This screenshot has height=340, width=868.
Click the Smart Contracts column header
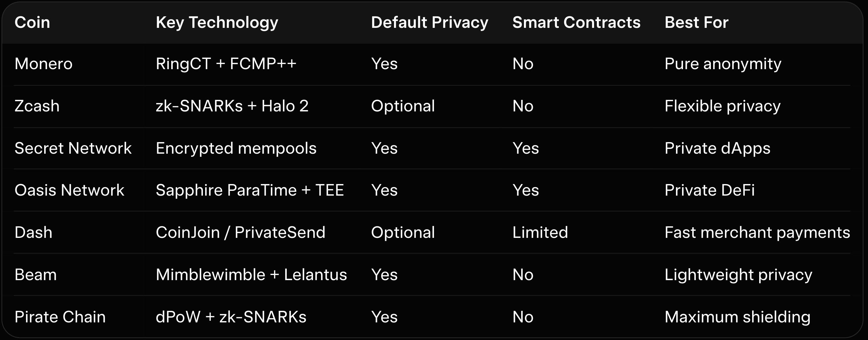click(x=576, y=23)
